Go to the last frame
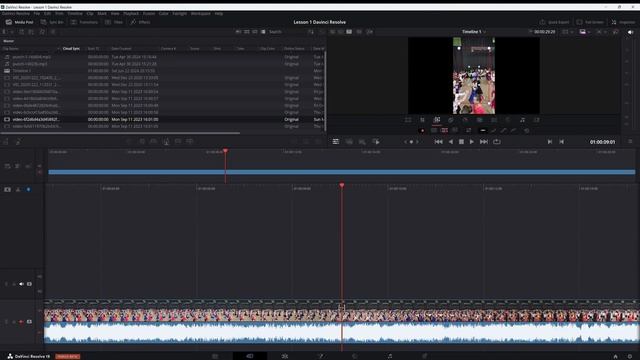The width and height of the screenshot is (640, 360). coord(484,142)
